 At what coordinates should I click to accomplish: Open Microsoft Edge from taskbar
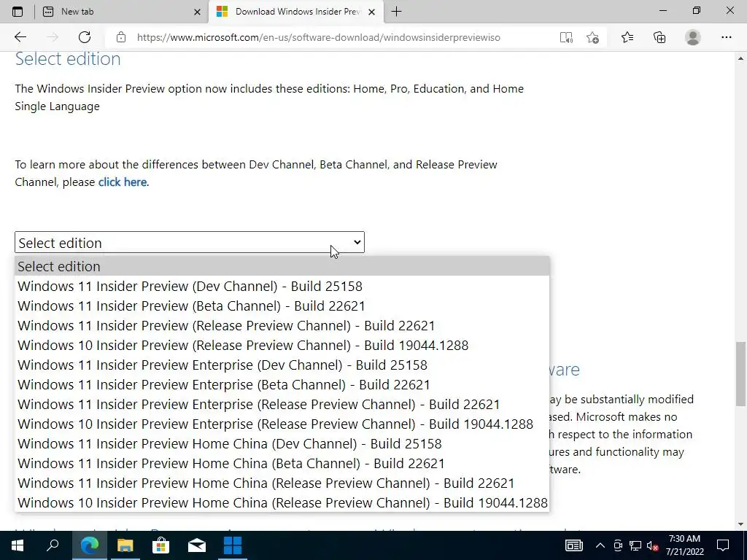[x=89, y=545]
